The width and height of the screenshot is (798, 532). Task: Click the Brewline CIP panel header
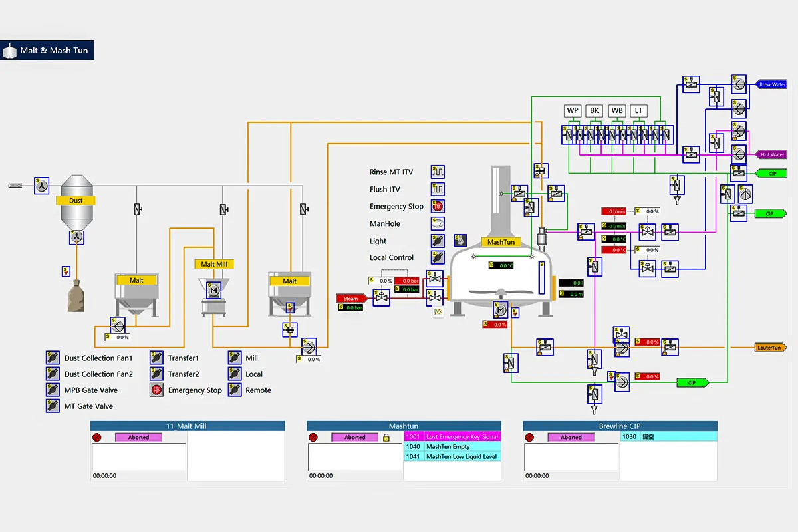620,426
